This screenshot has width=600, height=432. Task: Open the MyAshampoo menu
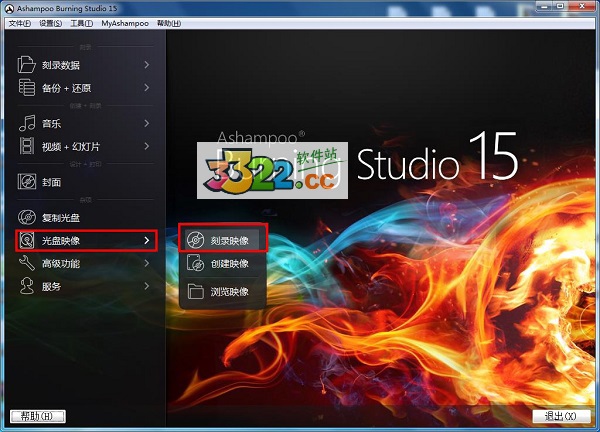click(x=125, y=23)
